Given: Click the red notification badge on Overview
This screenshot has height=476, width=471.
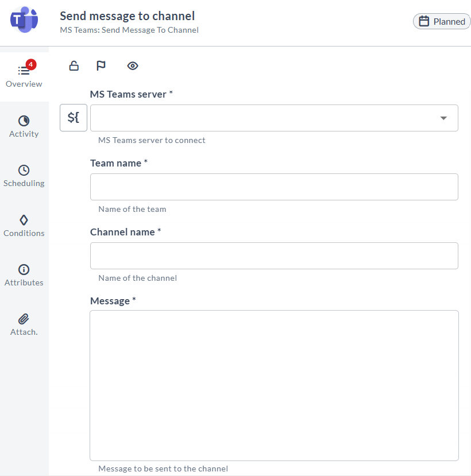Looking at the screenshot, I should (31, 64).
